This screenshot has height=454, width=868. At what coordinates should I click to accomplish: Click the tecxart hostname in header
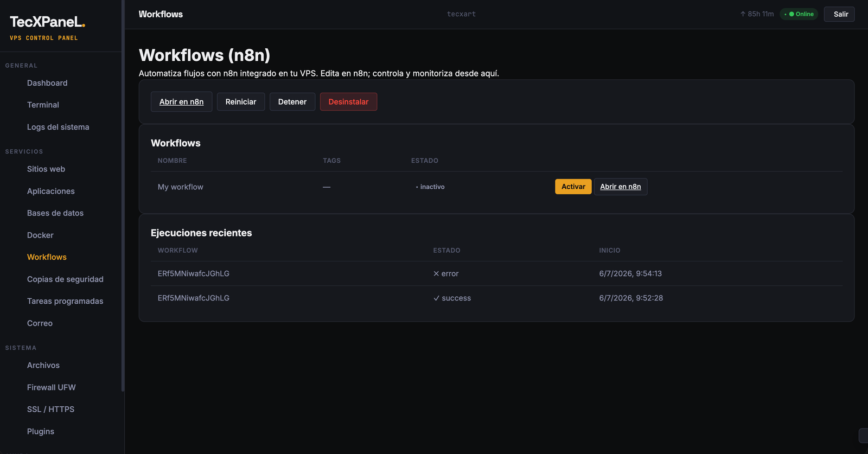pos(461,14)
